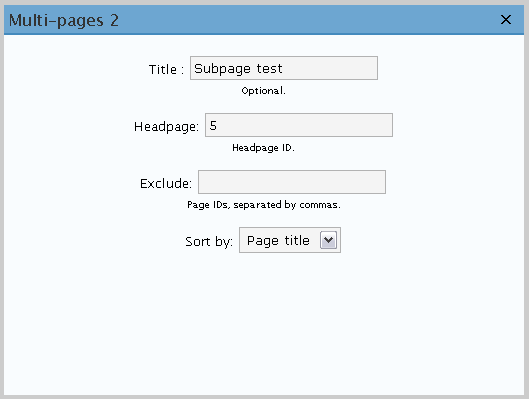
Task: Click the 'Title :' label
Action: coord(166,69)
